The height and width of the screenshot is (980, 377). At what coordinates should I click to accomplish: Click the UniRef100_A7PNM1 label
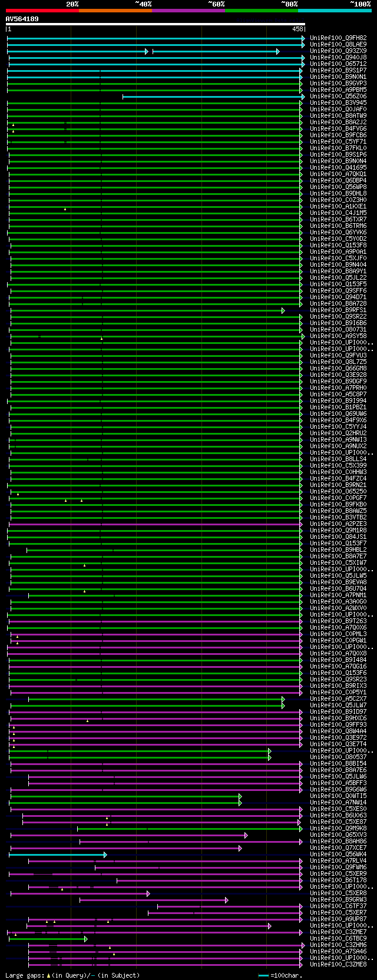pos(338,595)
